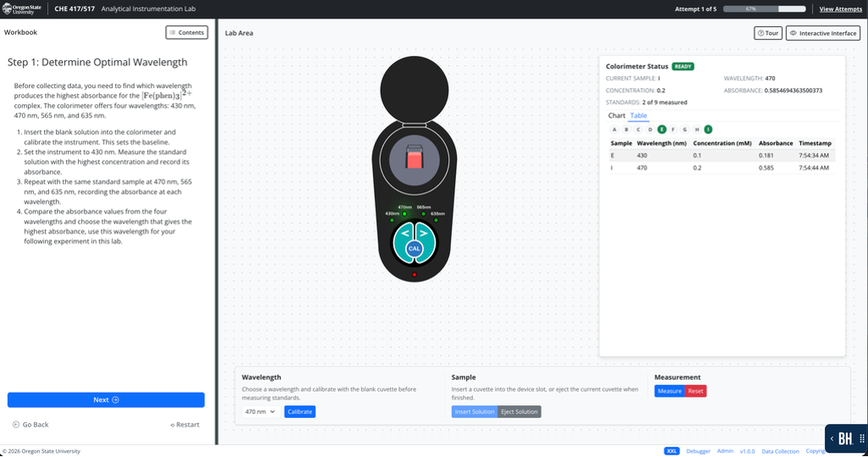This screenshot has height=457, width=868.
Task: Select highlighted sample filter E
Action: point(662,129)
